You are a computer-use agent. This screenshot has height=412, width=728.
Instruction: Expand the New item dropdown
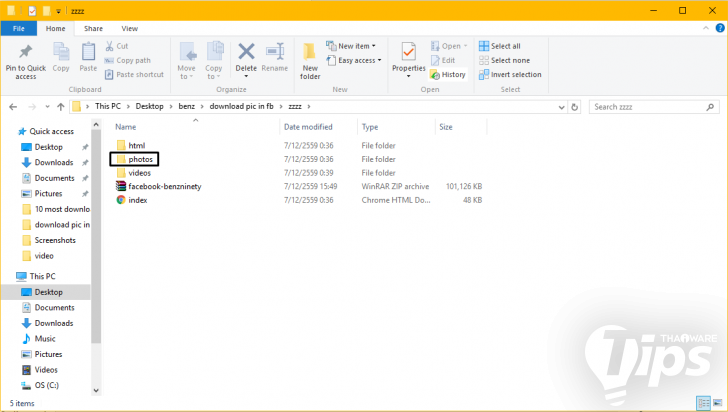click(355, 46)
